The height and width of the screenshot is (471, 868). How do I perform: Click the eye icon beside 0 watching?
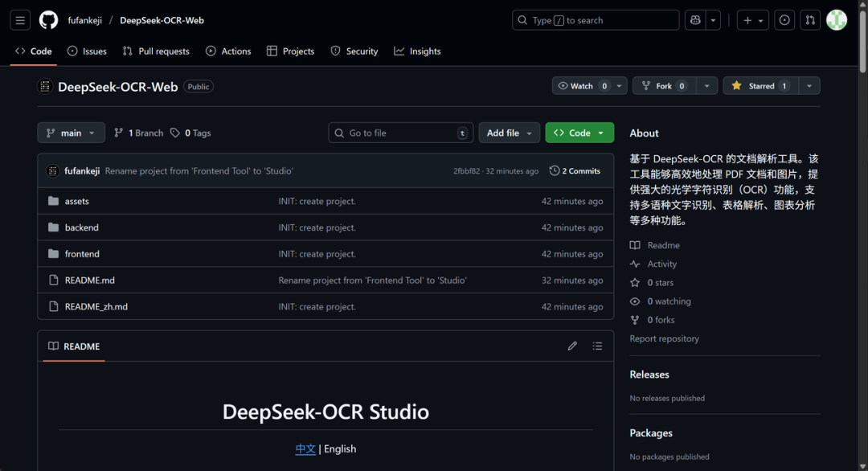635,301
